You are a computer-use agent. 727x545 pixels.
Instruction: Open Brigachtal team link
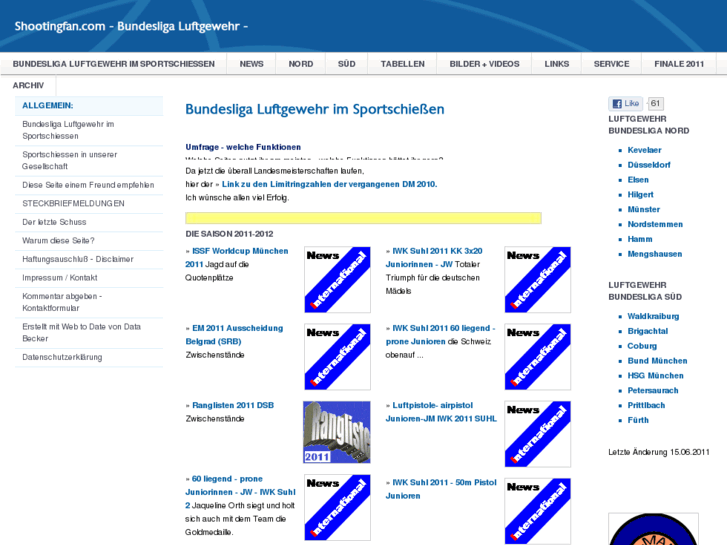click(x=648, y=331)
